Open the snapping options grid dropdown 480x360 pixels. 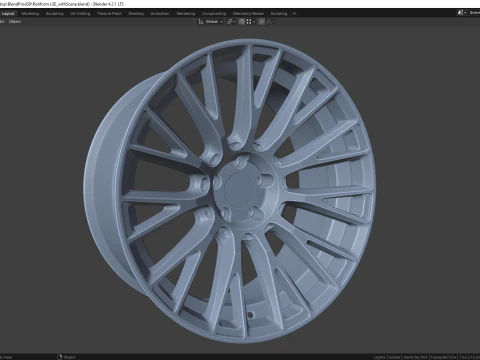click(x=251, y=22)
